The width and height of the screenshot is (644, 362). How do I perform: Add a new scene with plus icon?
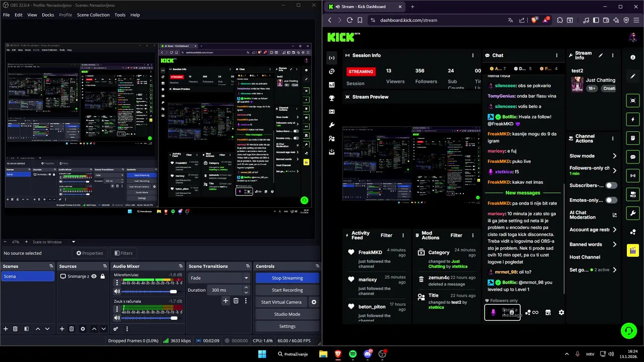click(x=6, y=329)
